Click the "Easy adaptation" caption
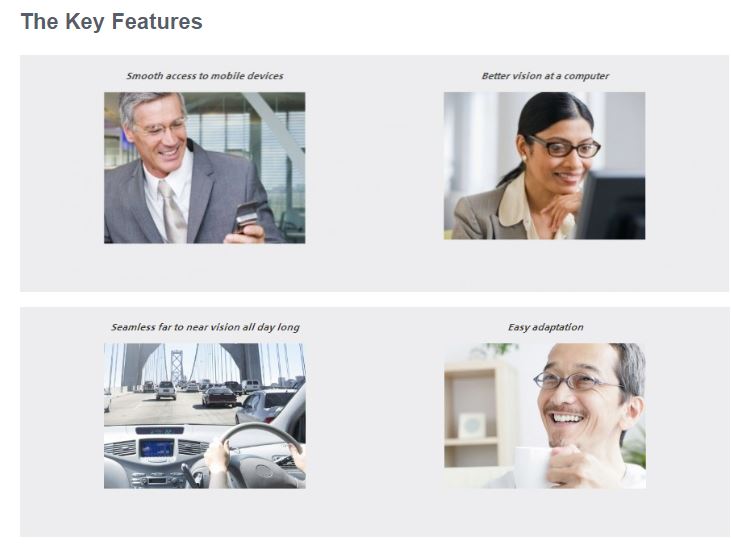 tap(545, 327)
